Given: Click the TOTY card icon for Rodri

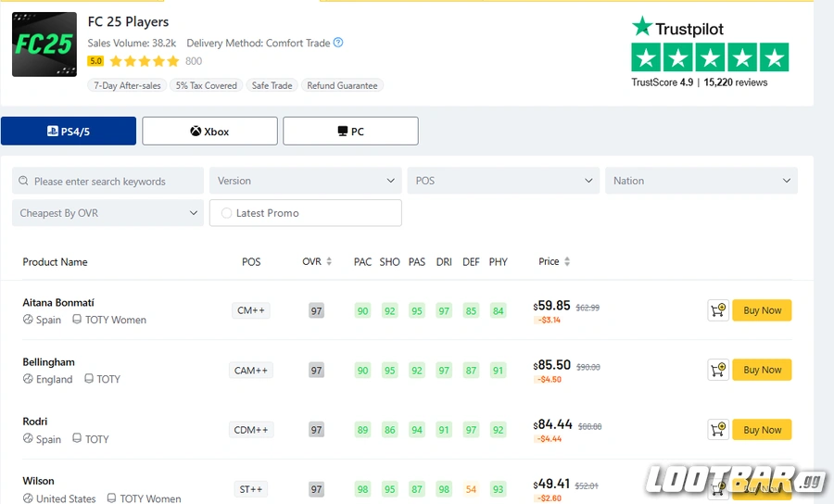Looking at the screenshot, I should (x=77, y=438).
